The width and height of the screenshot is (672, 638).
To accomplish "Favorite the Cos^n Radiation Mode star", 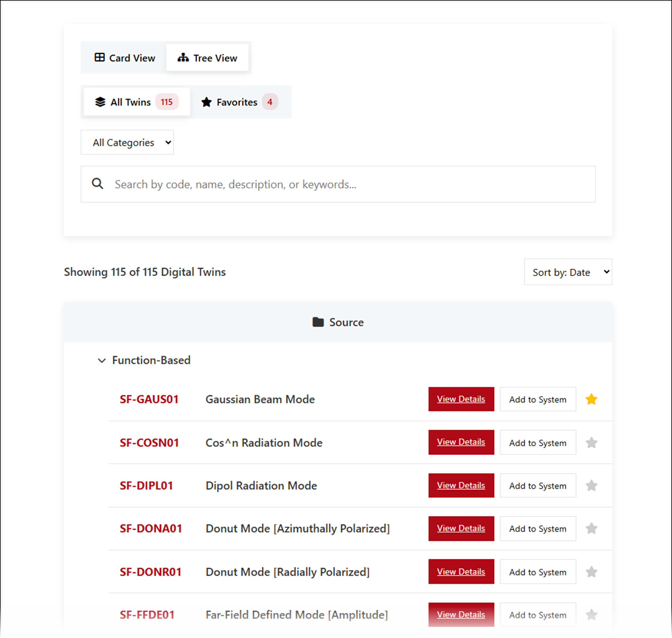I will [x=591, y=442].
